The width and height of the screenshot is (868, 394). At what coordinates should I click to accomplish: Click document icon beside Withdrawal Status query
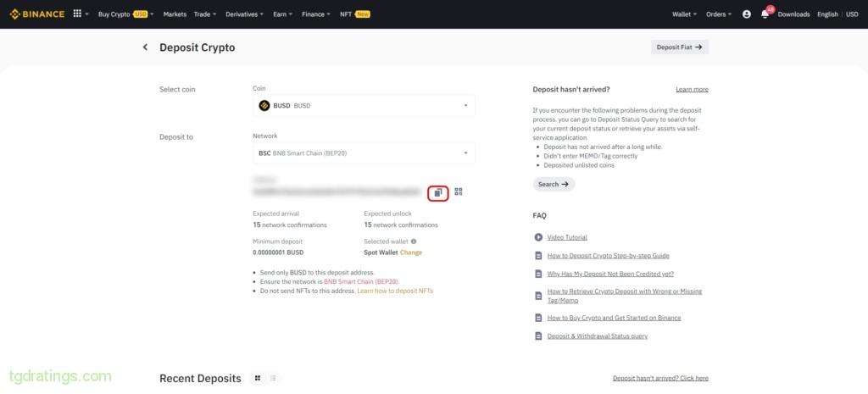pyautogui.click(x=538, y=336)
